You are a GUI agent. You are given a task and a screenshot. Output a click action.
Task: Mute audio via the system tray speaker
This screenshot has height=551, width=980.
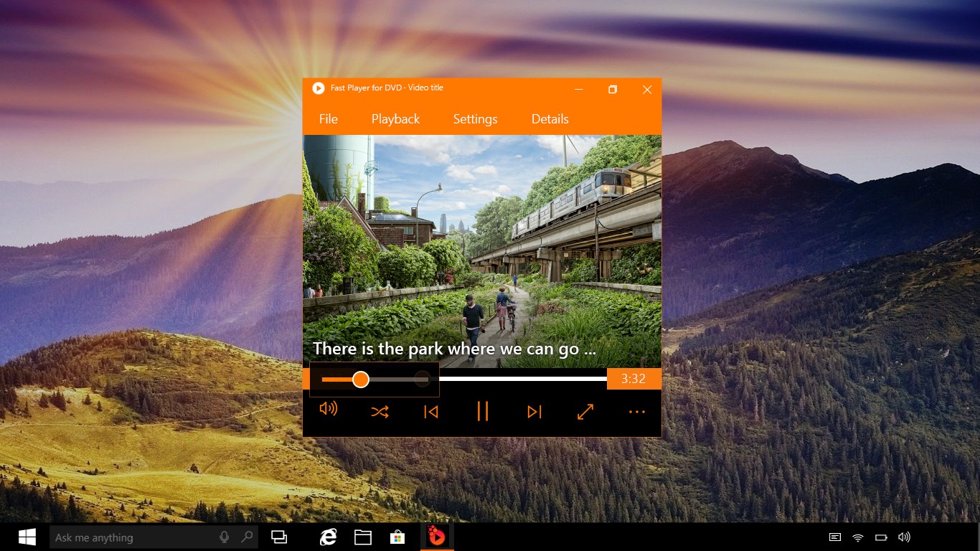click(x=904, y=537)
